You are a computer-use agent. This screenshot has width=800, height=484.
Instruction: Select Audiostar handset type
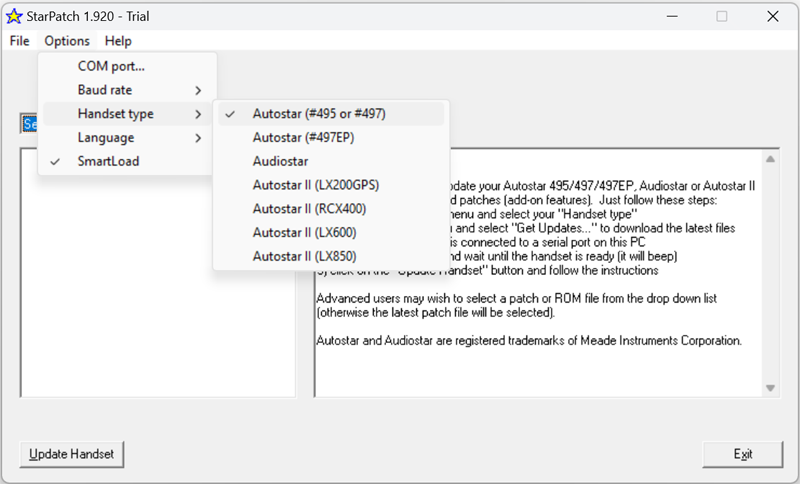tap(281, 161)
